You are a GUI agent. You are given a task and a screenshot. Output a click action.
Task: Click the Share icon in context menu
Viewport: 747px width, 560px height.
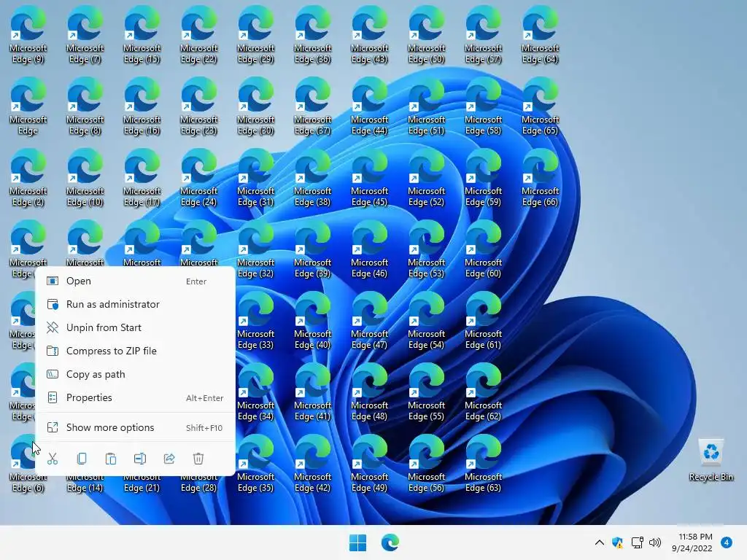(x=169, y=459)
